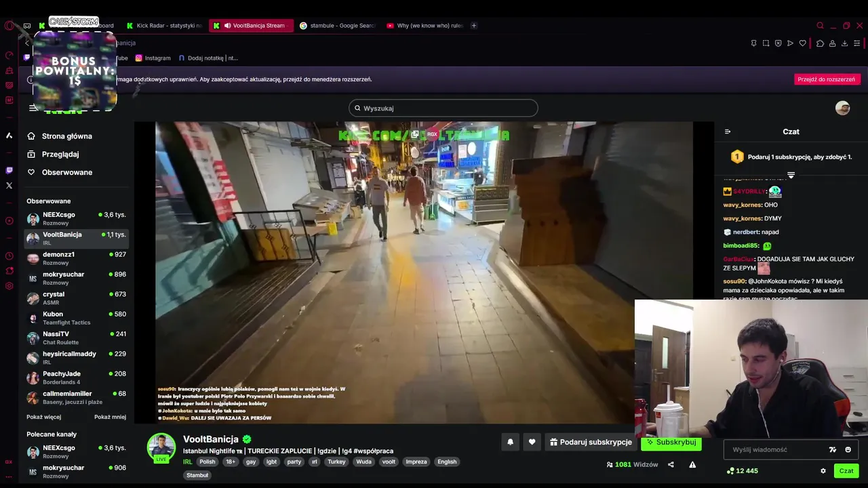
Task: Open the X (Twitter) sidebar icon
Action: (x=9, y=185)
